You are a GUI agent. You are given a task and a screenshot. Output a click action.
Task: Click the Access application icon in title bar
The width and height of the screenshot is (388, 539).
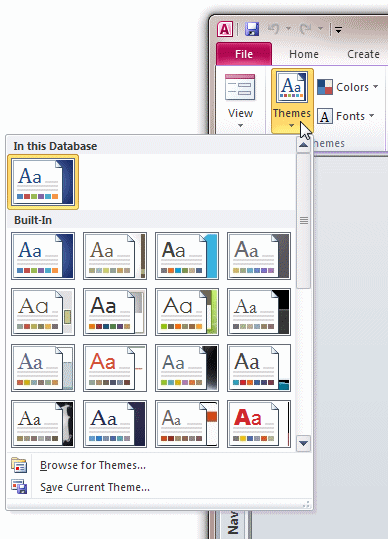pyautogui.click(x=225, y=30)
